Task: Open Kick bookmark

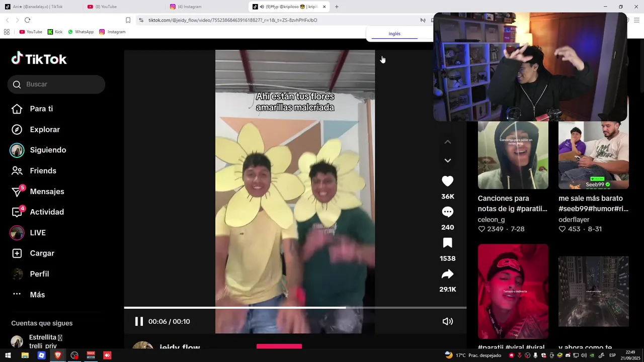Action: 55,32
